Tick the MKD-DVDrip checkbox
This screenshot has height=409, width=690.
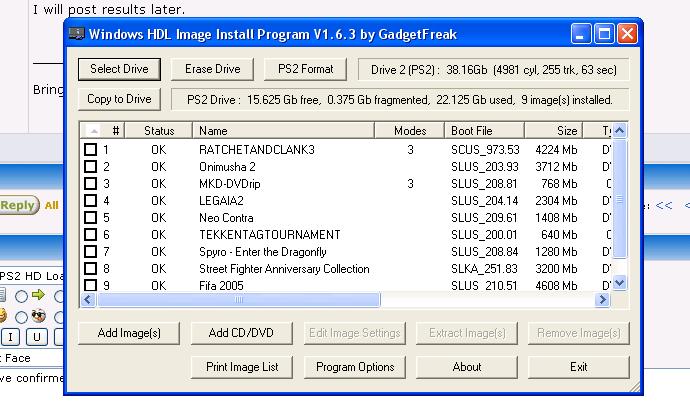click(x=90, y=184)
